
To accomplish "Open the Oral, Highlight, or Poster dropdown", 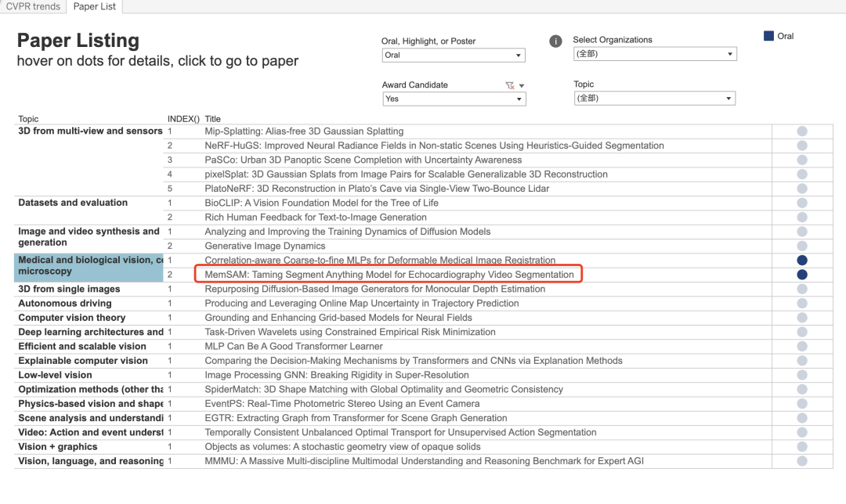I will (453, 56).
